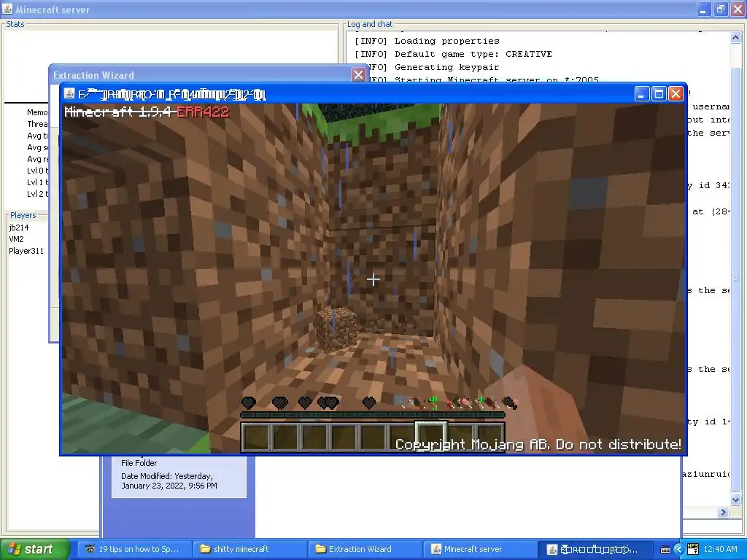Click 'Minecraft 1.9.4 ERR422' version text

(147, 112)
